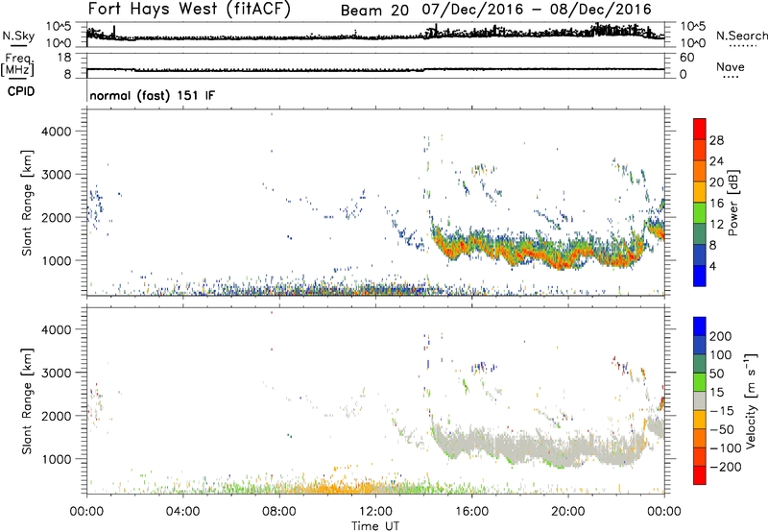Select "Slant Range [km]" label of velocity panel

27,401
